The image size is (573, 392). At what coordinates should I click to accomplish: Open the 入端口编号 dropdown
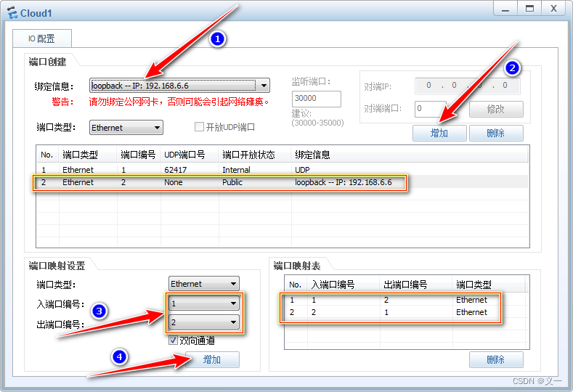(204, 303)
